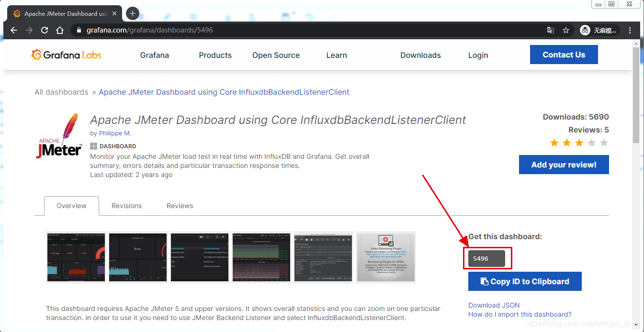The height and width of the screenshot is (332, 644).
Task: Open the Learn menu item
Action: tap(337, 55)
